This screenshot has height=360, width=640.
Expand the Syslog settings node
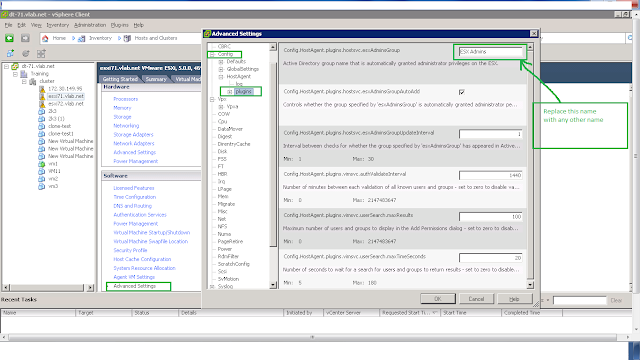(x=212, y=287)
